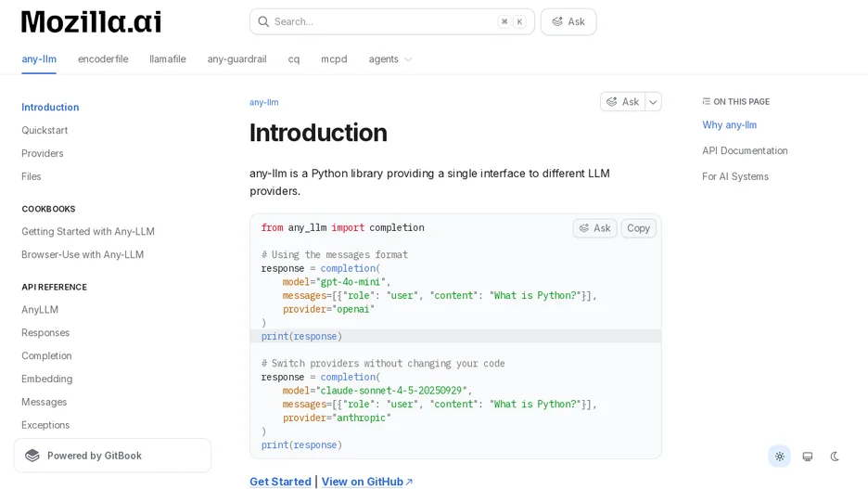This screenshot has height=489, width=868.
Task: Open Getting Started with Any-LLM cookbook
Action: click(88, 231)
